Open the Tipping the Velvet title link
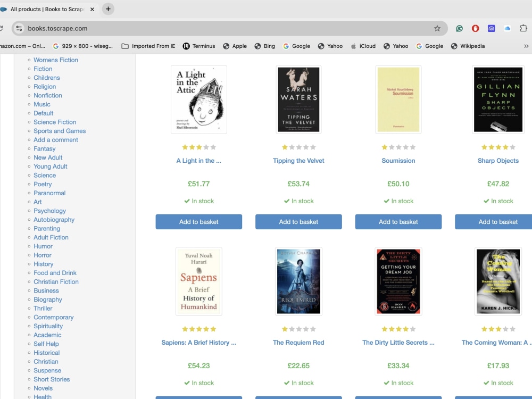The width and height of the screenshot is (532, 399). tap(298, 161)
